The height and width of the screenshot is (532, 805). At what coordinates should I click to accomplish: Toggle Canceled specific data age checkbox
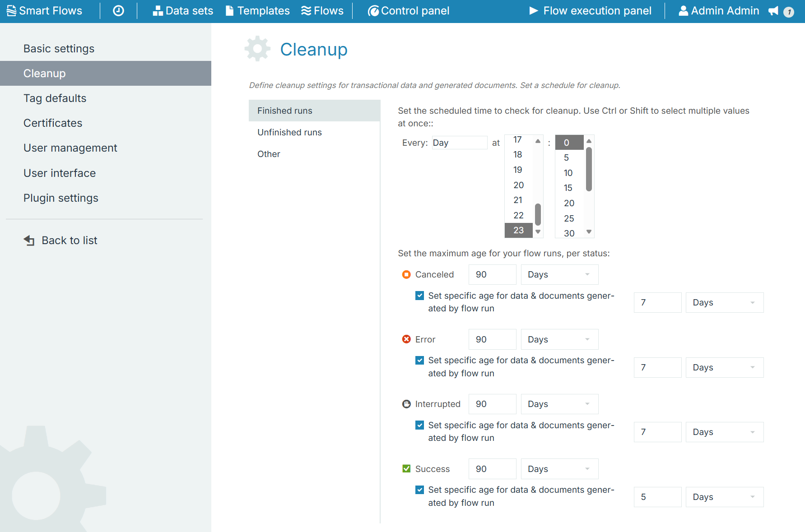point(420,296)
